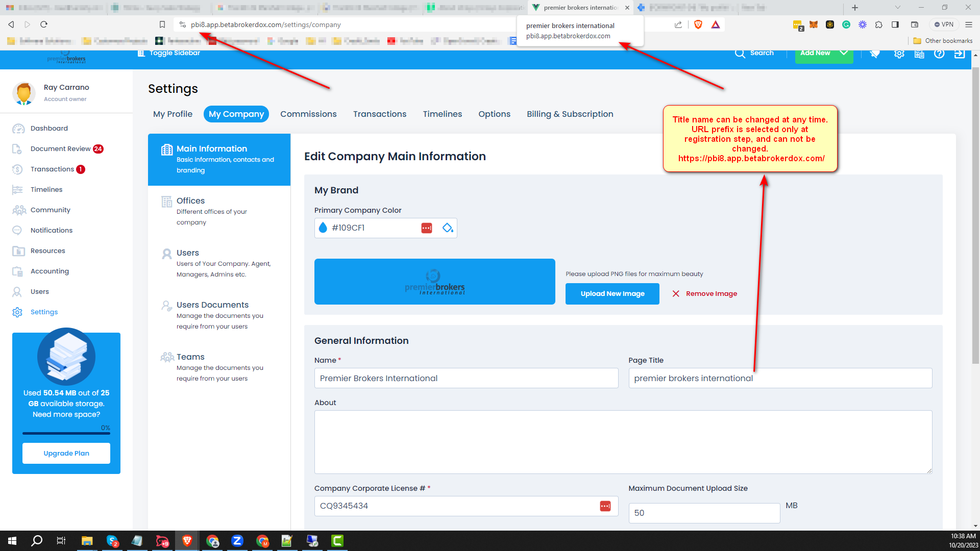
Task: Open Notifications from the sidebar
Action: (x=52, y=231)
